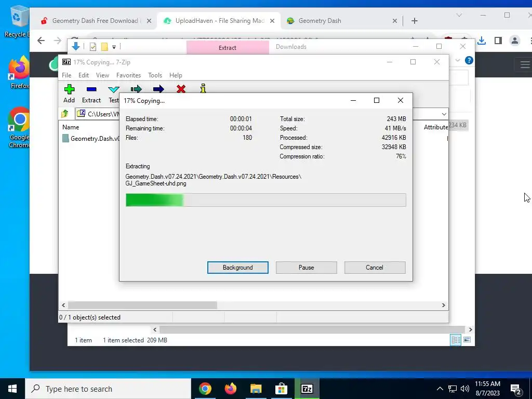The height and width of the screenshot is (399, 532).
Task: Click the yellow Info icon in 7-Zip toolbar
Action: click(x=203, y=88)
